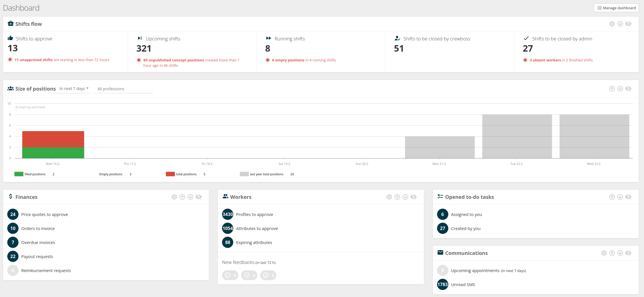Click the red total positions legend swatch
The width and height of the screenshot is (644, 297).
(170, 174)
